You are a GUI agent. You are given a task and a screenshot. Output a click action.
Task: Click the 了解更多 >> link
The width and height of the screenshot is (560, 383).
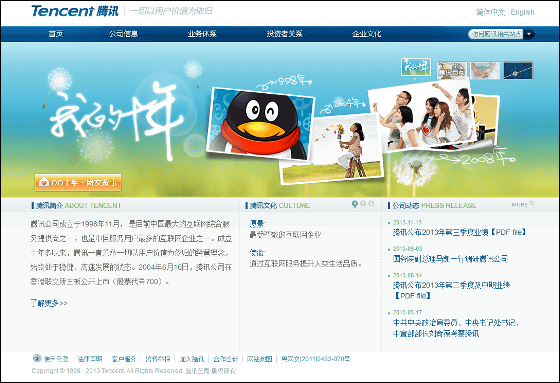point(49,303)
